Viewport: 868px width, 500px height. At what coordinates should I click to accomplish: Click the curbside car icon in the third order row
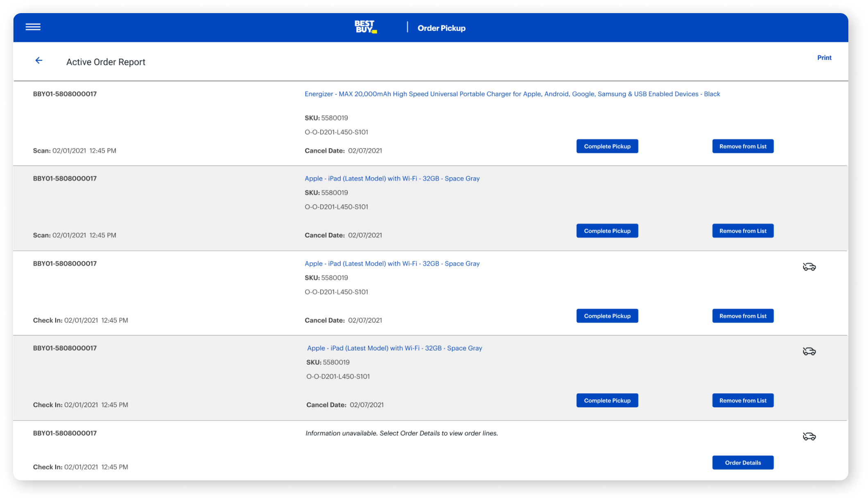tap(809, 267)
